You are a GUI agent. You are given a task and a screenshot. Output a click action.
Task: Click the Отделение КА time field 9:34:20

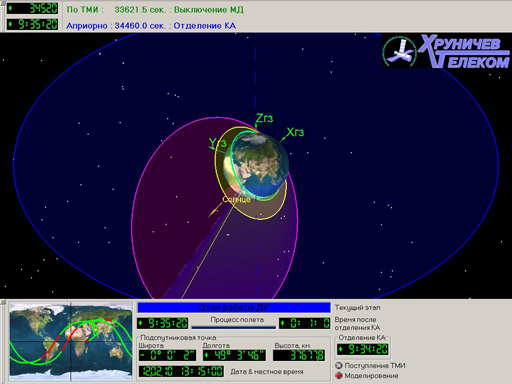point(363,349)
